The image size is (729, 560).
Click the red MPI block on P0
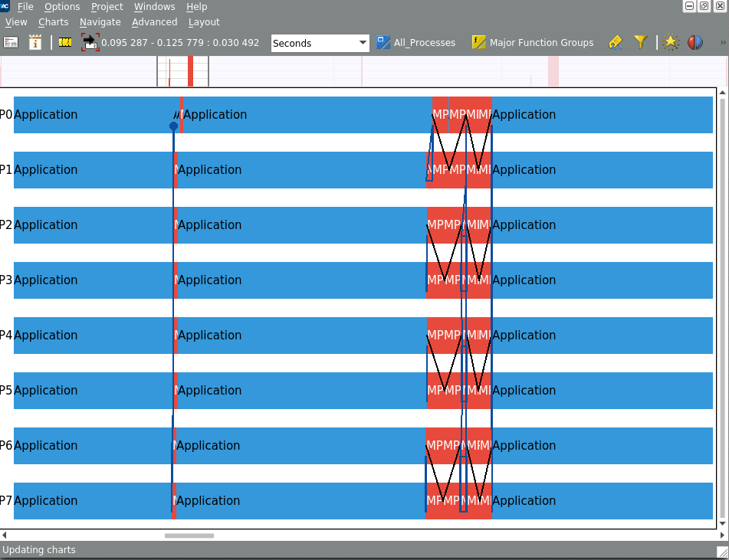coord(462,115)
